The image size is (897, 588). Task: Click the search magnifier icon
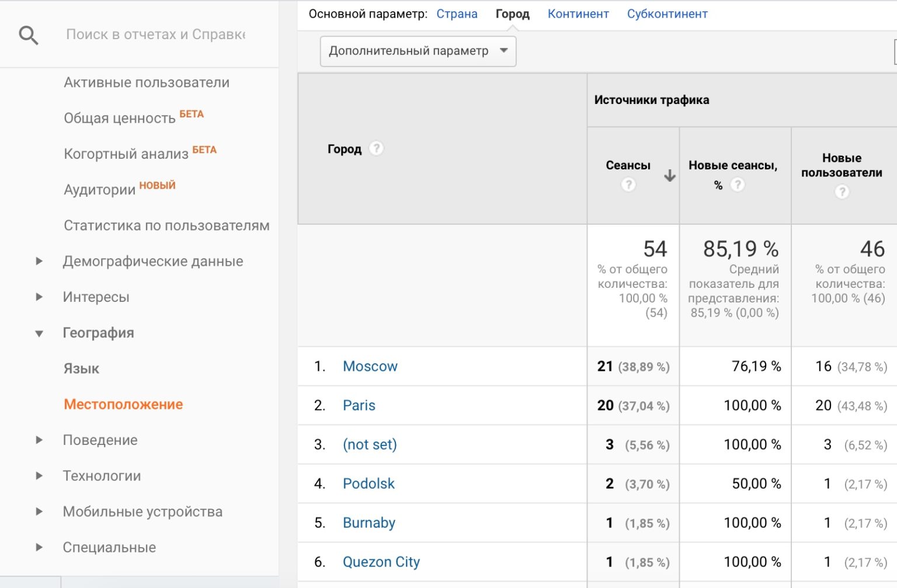28,36
